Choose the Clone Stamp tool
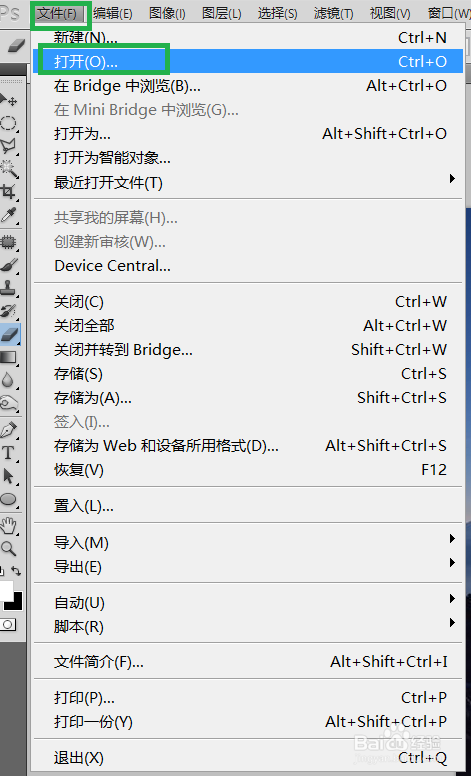The image size is (471, 776). point(8,288)
